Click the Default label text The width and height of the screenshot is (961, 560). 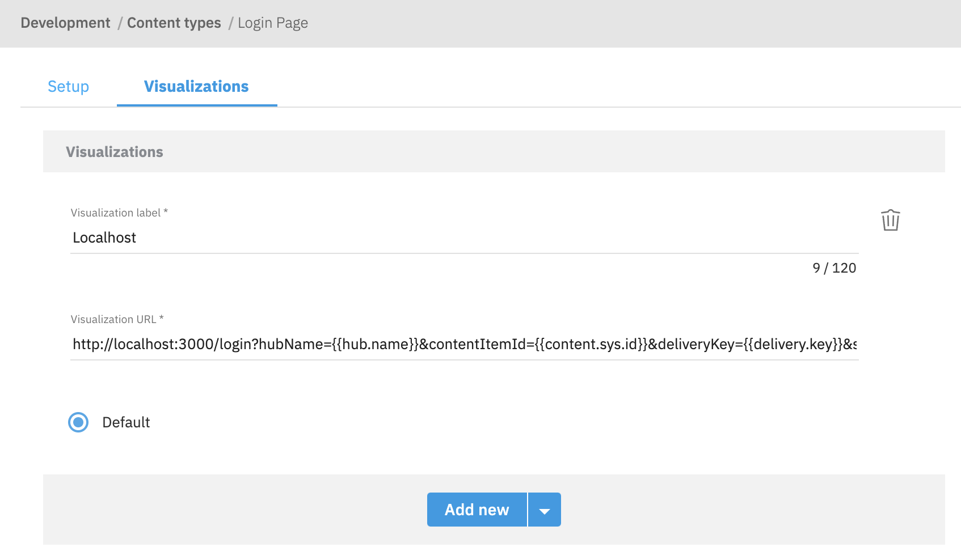pos(125,422)
